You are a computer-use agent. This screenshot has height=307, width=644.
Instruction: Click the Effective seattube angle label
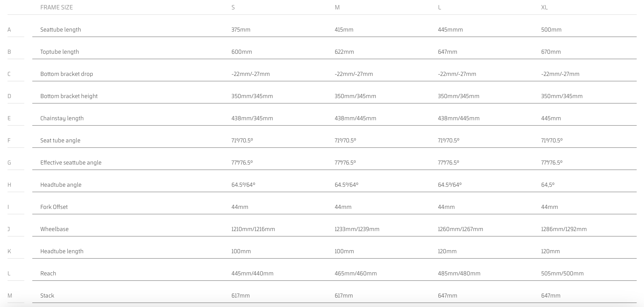71,163
